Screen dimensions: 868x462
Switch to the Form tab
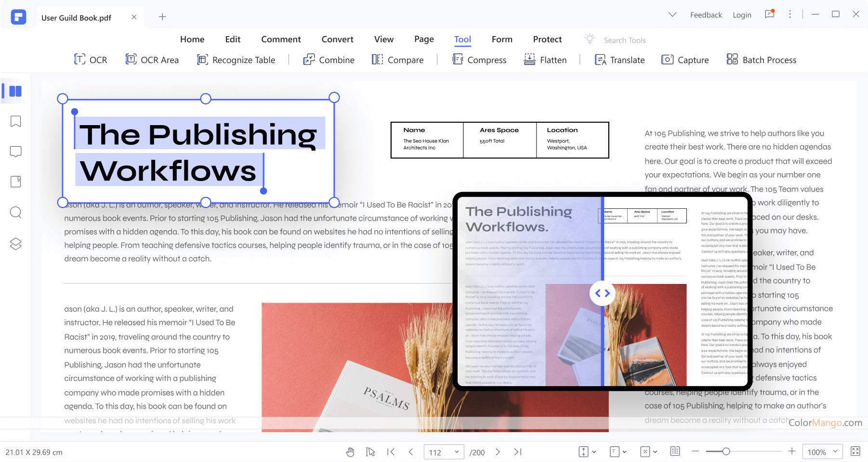[x=502, y=39]
